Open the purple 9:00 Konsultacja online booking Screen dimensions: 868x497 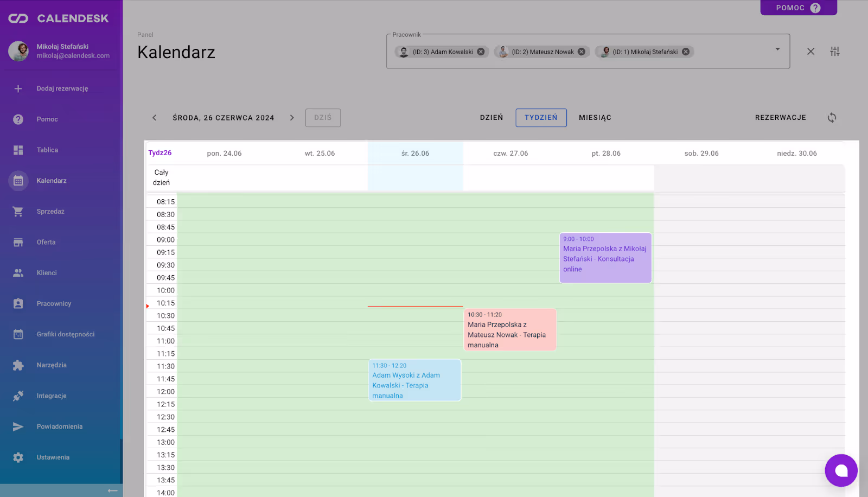pyautogui.click(x=605, y=258)
